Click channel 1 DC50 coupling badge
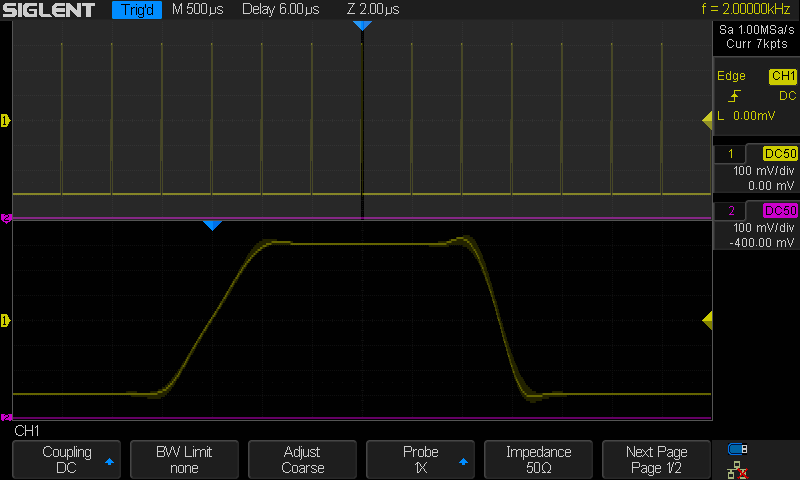 pyautogui.click(x=780, y=154)
